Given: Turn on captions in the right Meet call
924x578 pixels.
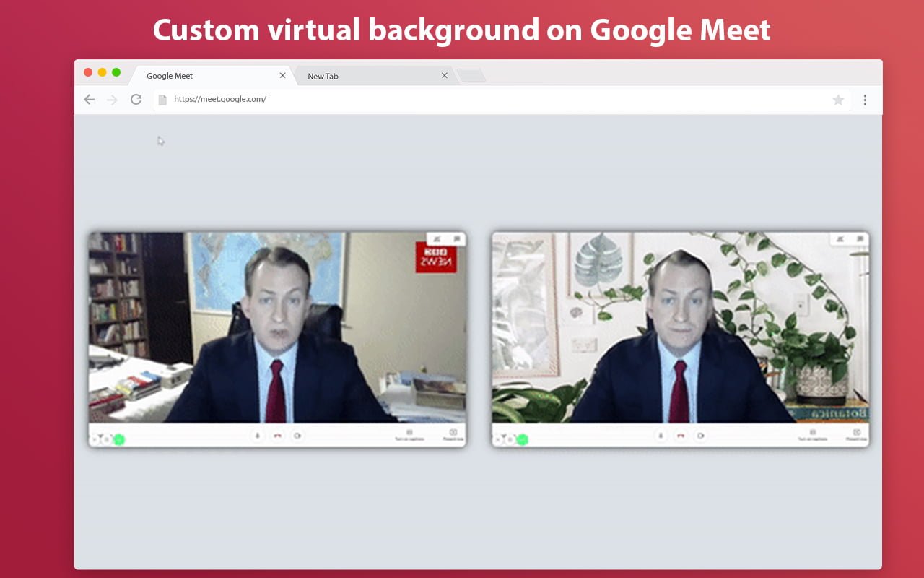Looking at the screenshot, I should click(812, 435).
